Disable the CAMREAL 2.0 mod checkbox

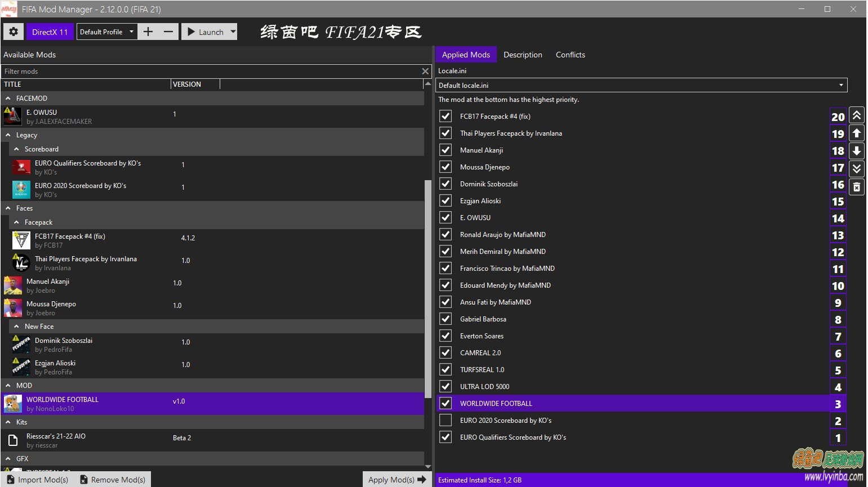446,352
